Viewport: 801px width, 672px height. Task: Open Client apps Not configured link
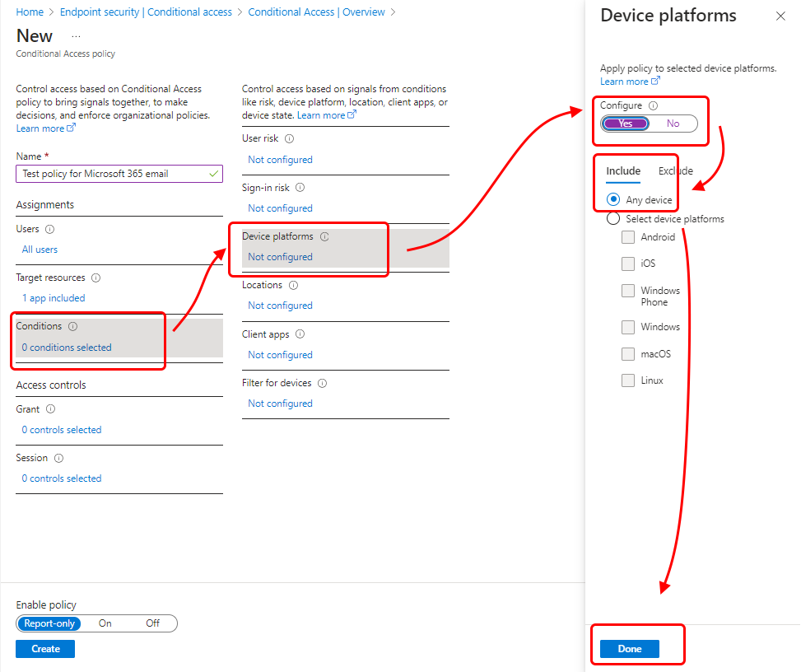tap(280, 355)
